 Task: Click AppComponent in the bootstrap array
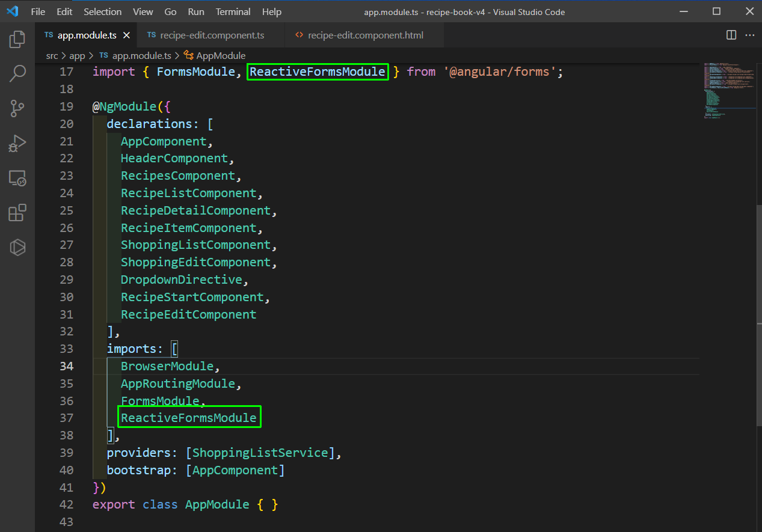pos(235,470)
